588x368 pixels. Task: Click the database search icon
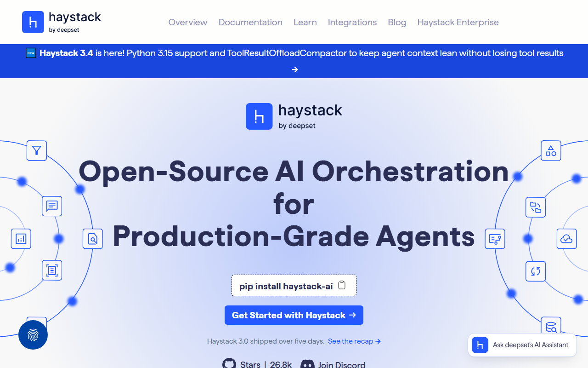[x=551, y=327]
